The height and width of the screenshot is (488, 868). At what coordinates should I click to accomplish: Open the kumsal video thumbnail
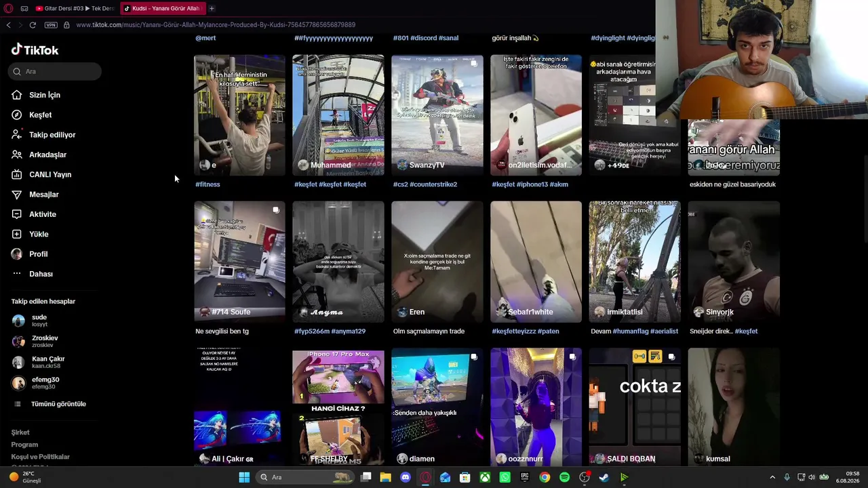pos(734,407)
